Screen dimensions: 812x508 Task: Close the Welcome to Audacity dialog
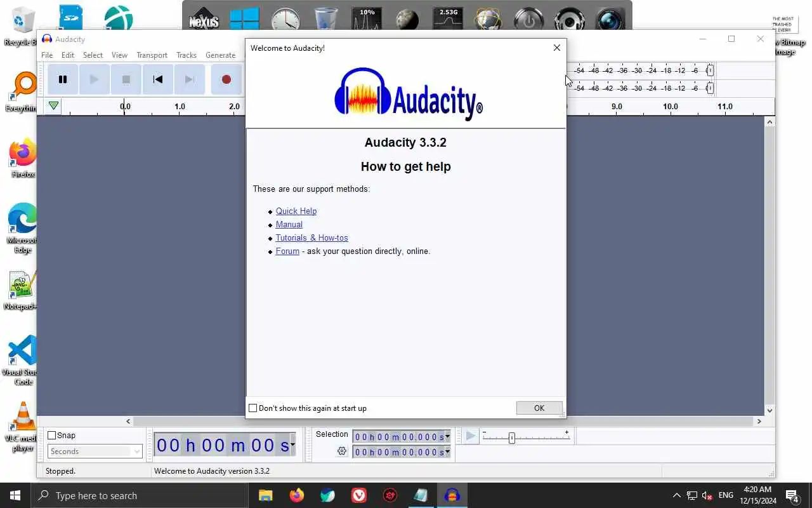click(556, 48)
